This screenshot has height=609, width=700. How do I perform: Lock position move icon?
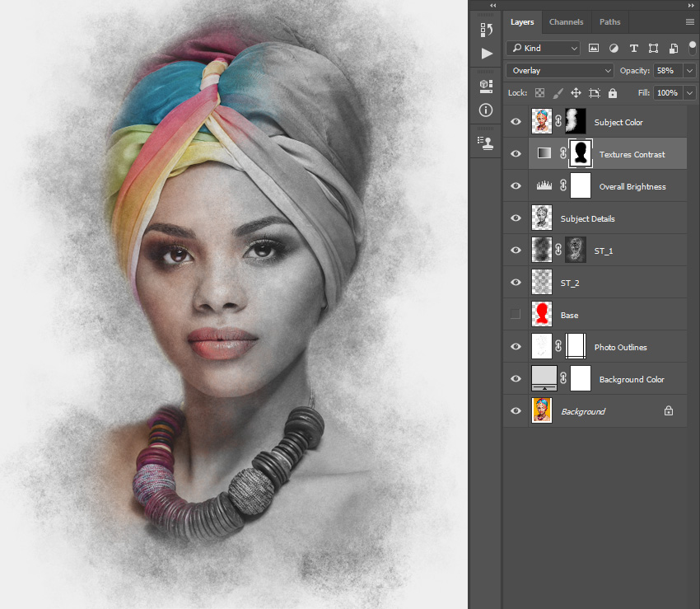coord(576,93)
